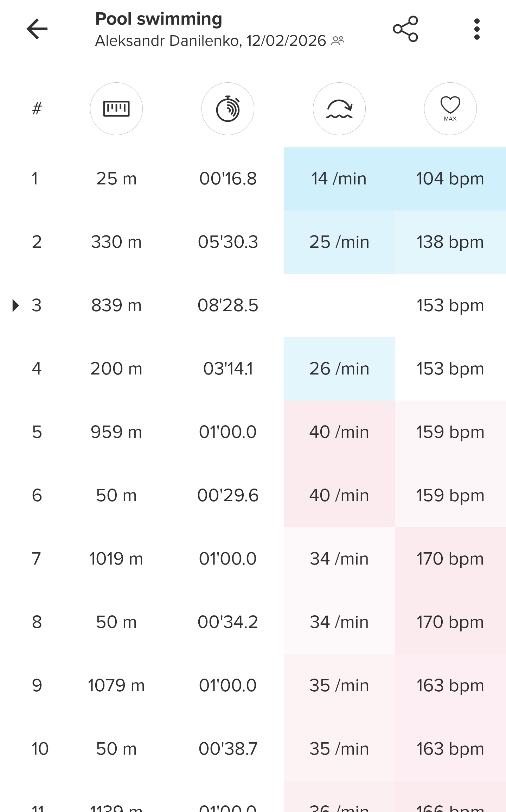506x812 pixels.
Task: Tap the pink 170 bpm cell in lap 7
Action: click(450, 559)
